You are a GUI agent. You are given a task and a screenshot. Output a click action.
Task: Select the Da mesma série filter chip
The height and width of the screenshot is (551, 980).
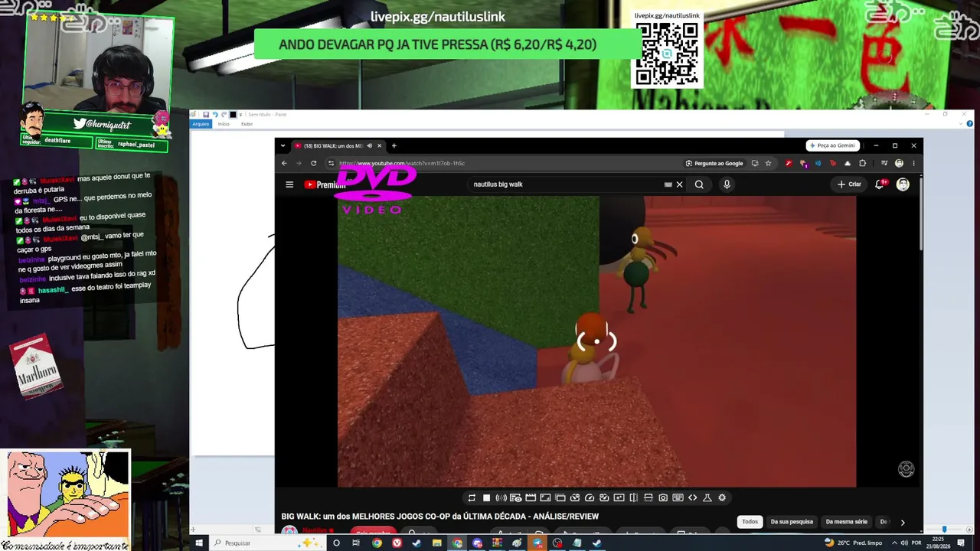click(847, 522)
